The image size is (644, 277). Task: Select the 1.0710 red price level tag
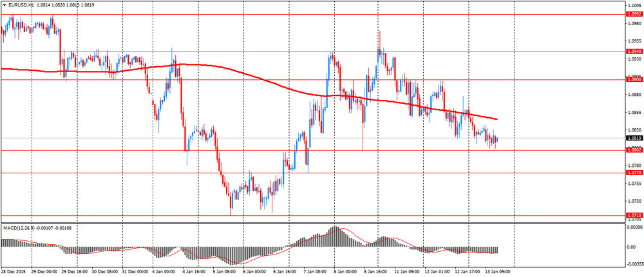click(634, 215)
